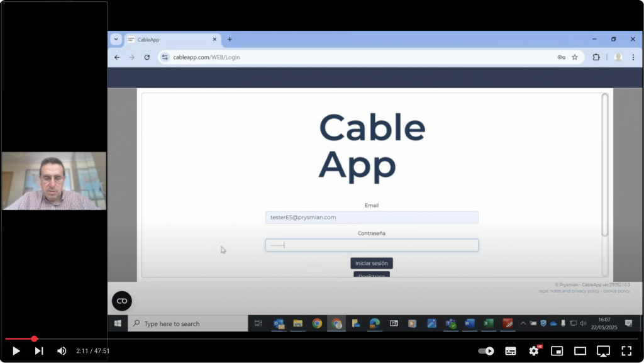Viewport: 644px width, 363px height.
Task: Play the video
Action: (16, 350)
